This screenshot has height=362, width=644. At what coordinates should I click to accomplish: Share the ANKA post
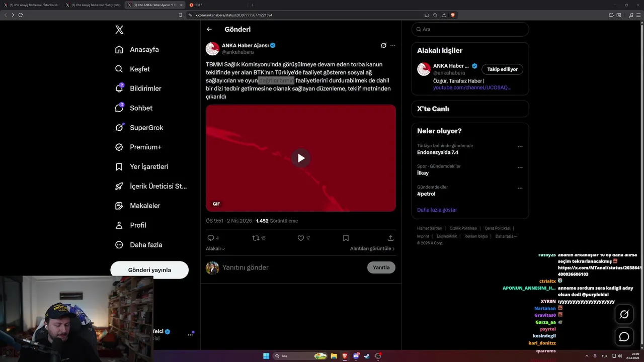point(390,238)
